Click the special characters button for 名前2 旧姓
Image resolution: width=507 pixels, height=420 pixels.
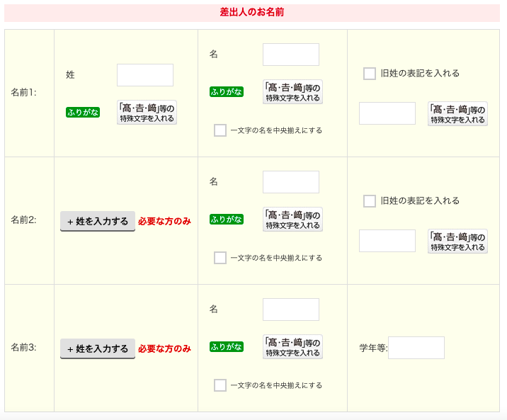click(457, 242)
